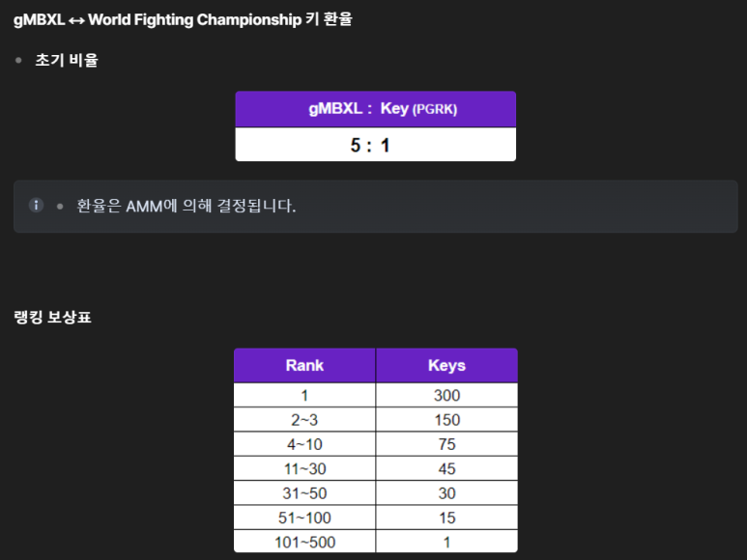Select the 300 keys cell

[x=446, y=395]
